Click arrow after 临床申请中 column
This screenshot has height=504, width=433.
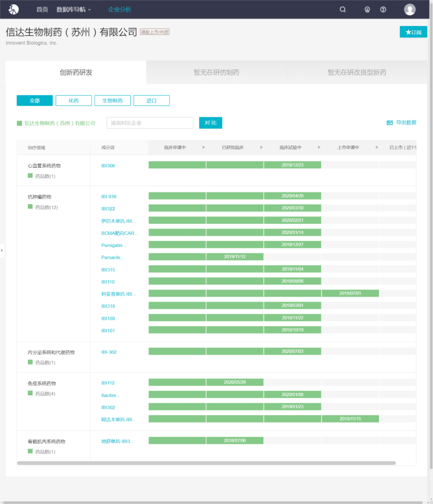(204, 147)
